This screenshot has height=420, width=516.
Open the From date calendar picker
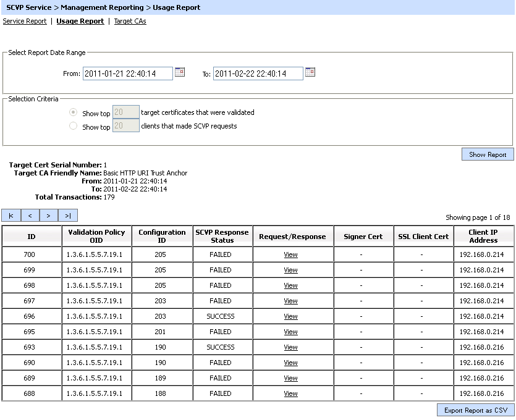pyautogui.click(x=180, y=72)
